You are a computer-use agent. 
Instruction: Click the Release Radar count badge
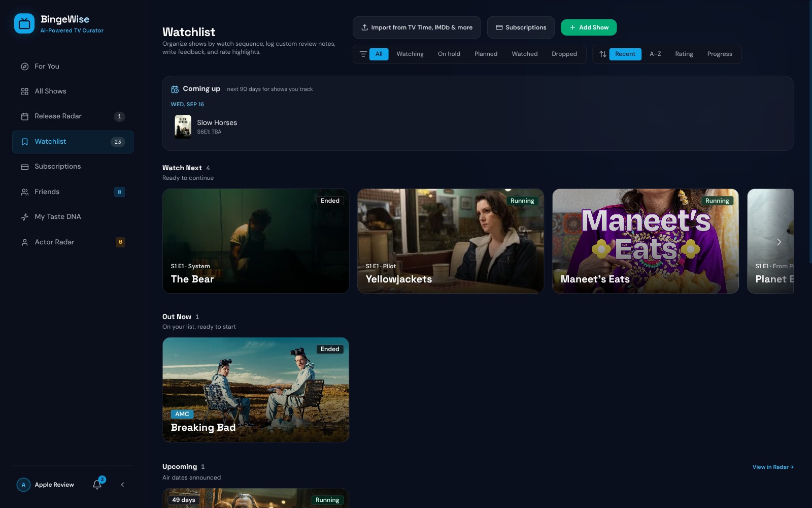pyautogui.click(x=119, y=116)
